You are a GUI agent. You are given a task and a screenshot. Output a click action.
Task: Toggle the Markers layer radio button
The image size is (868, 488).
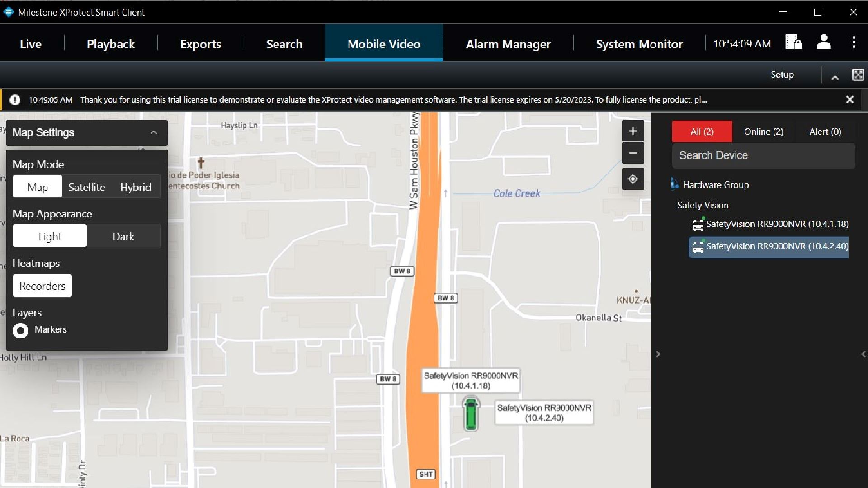pos(20,331)
